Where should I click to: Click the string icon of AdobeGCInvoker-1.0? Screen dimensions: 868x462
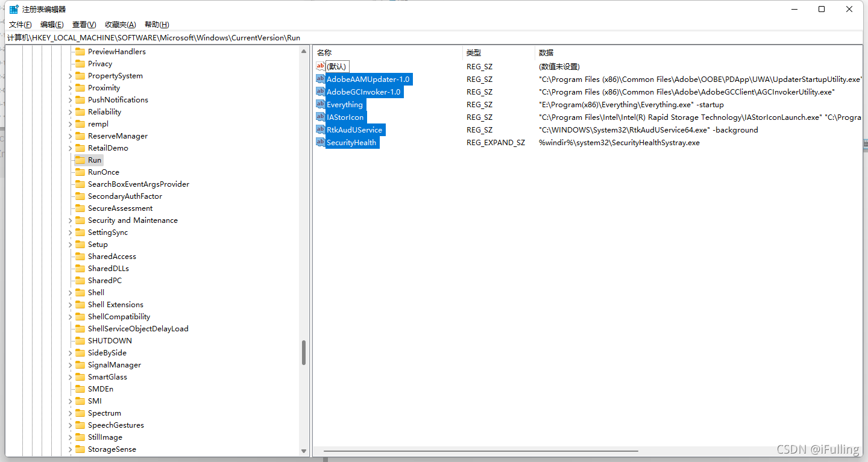(321, 92)
